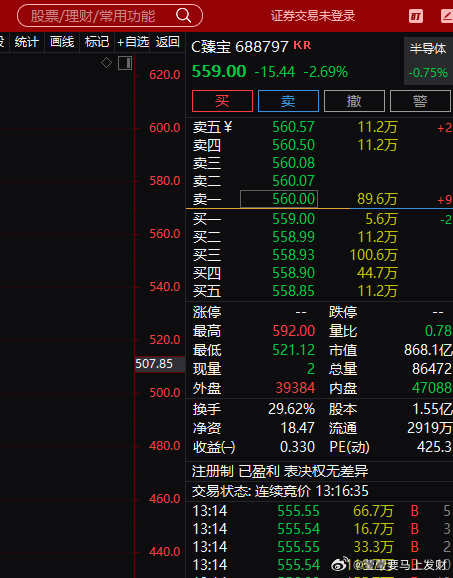Select the 买二 price 558.99
Image resolution: width=453 pixels, height=578 pixels.
293,237
